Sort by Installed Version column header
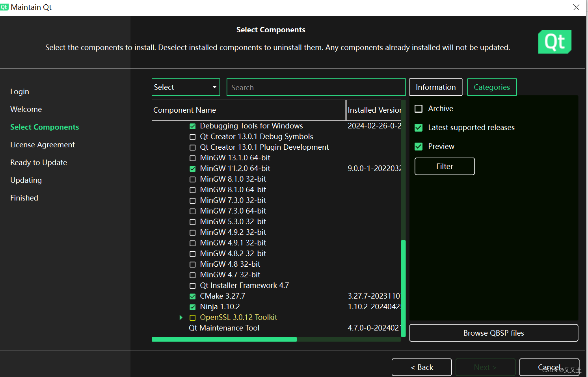The image size is (588, 377). click(374, 110)
